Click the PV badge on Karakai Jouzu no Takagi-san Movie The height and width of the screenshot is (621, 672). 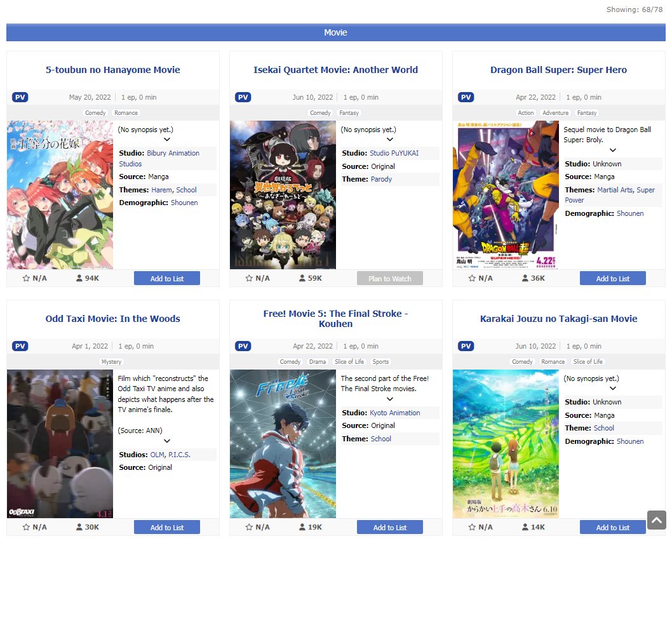point(466,346)
